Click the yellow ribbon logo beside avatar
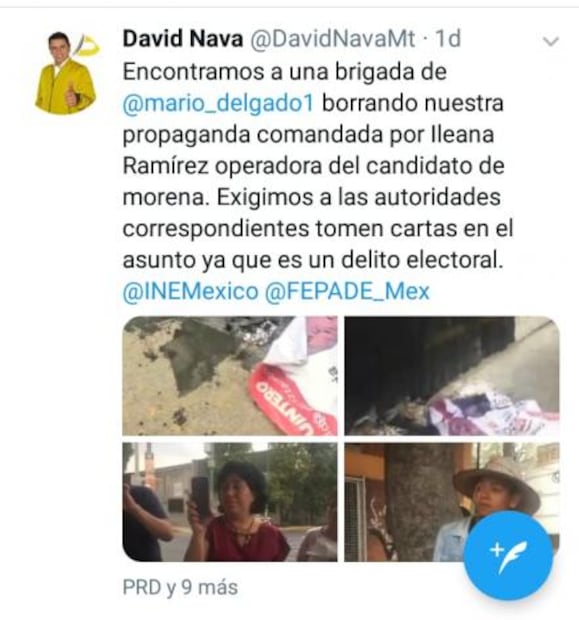 pyautogui.click(x=89, y=45)
